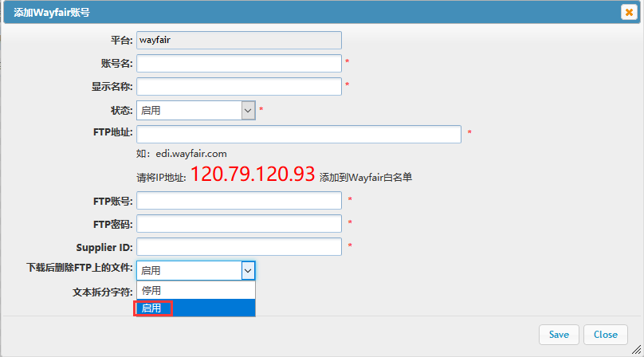The height and width of the screenshot is (357, 644).
Task: Select the Supplier ID input field
Action: click(239, 247)
